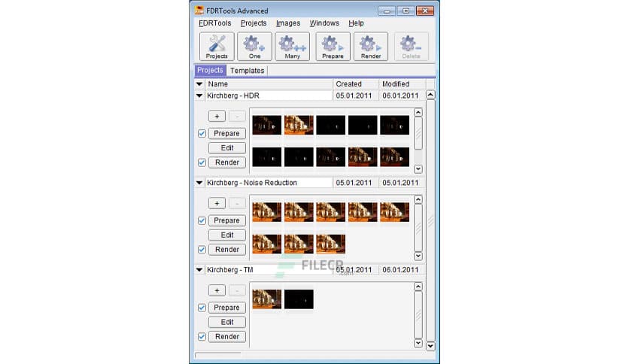Collapse the Kirchberg - TM project
The height and width of the screenshot is (364, 629).
199,270
